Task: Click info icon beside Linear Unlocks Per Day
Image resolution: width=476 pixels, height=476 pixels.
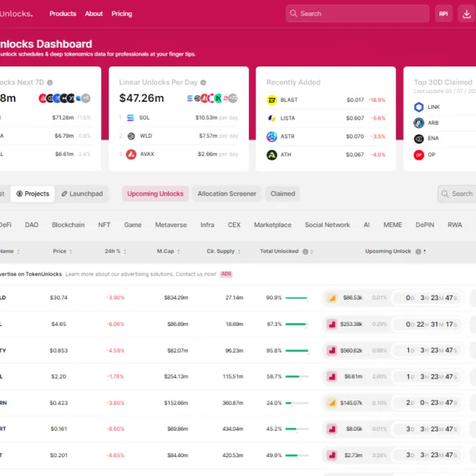Action: (203, 82)
